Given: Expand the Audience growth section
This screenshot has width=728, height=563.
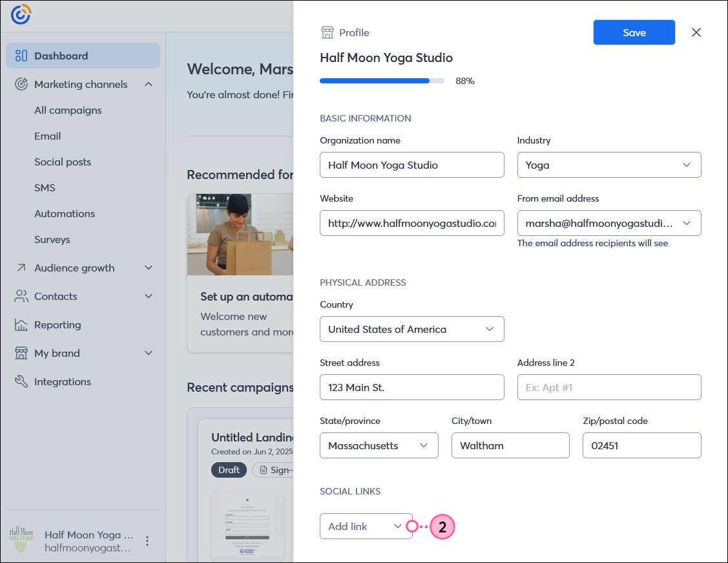Looking at the screenshot, I should click(149, 268).
